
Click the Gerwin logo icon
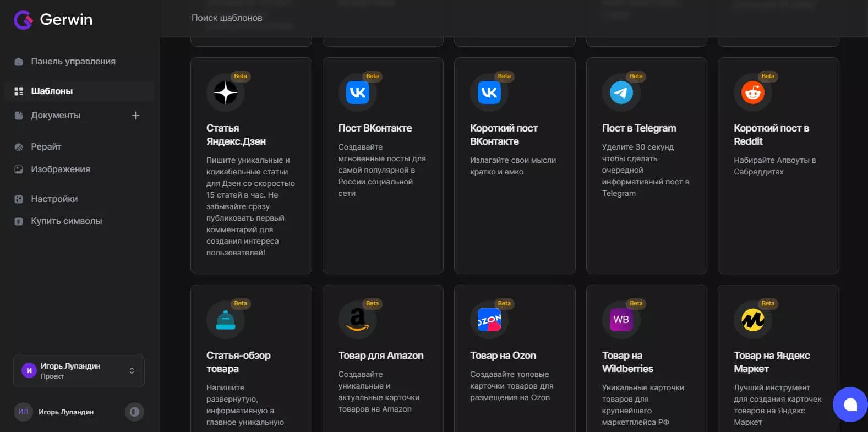tap(23, 20)
